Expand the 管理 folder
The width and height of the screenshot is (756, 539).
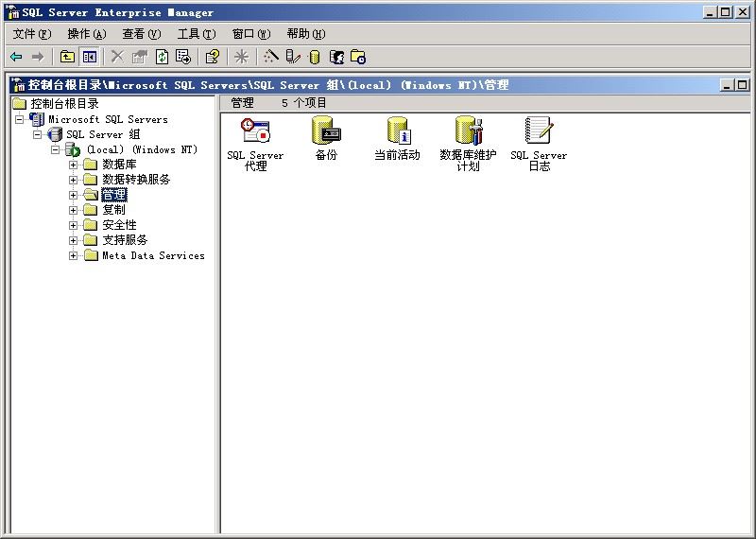pos(73,195)
